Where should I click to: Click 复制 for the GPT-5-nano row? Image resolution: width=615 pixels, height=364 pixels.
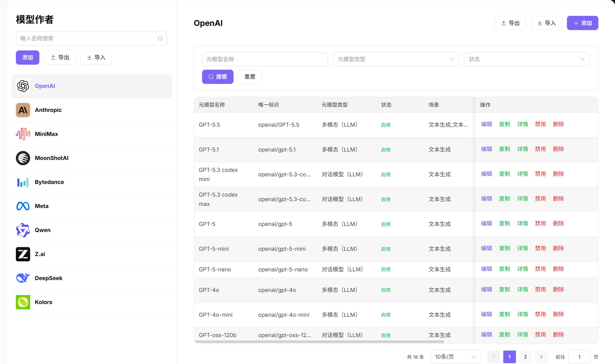coord(505,269)
